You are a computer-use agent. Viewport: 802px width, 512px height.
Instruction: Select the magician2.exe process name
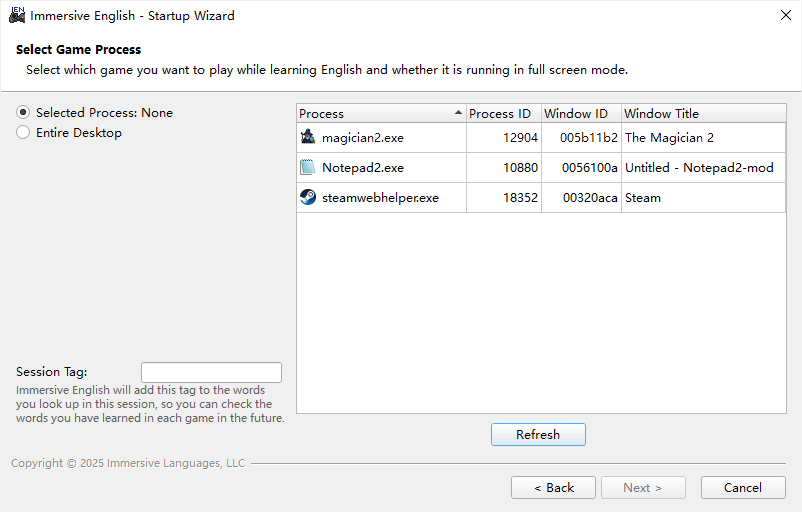[363, 138]
